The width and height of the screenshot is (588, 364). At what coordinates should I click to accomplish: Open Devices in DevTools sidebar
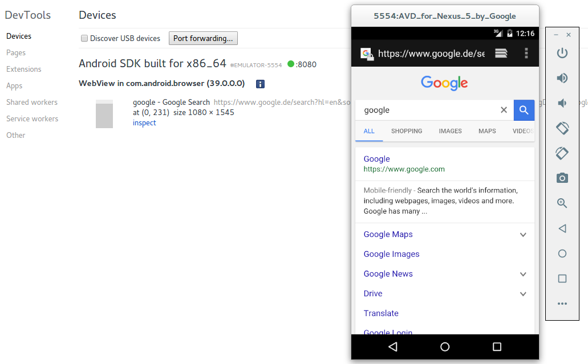pos(19,36)
